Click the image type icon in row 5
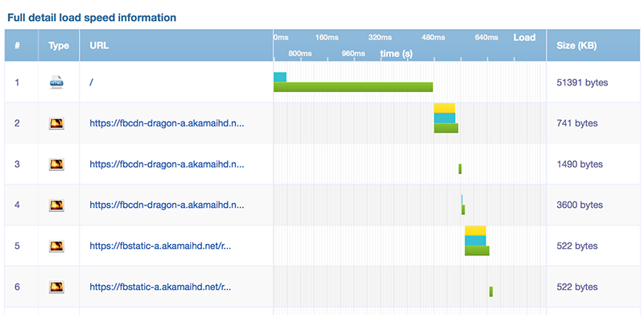The image size is (644, 315). click(56, 246)
